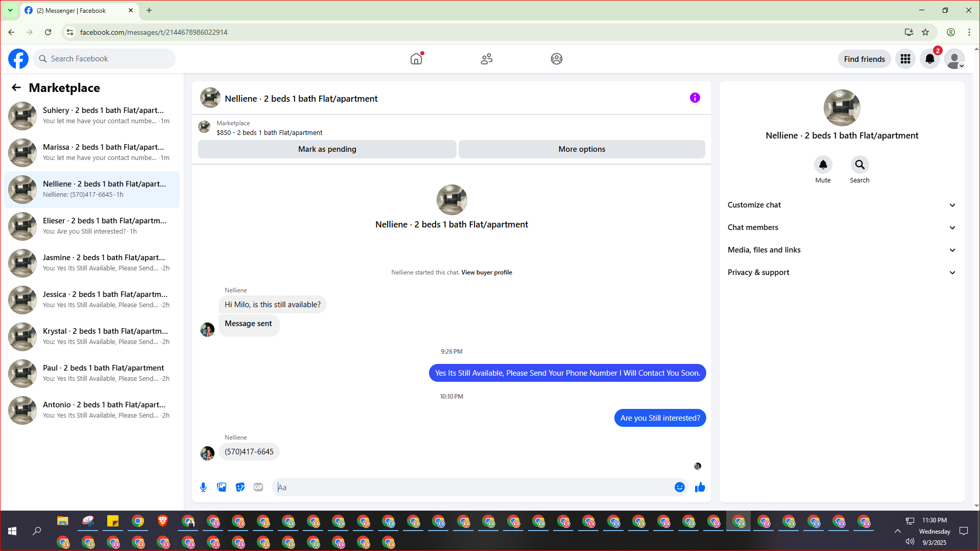
Task: Click Nelliene's listing thumbnail in right panel
Action: point(842,108)
